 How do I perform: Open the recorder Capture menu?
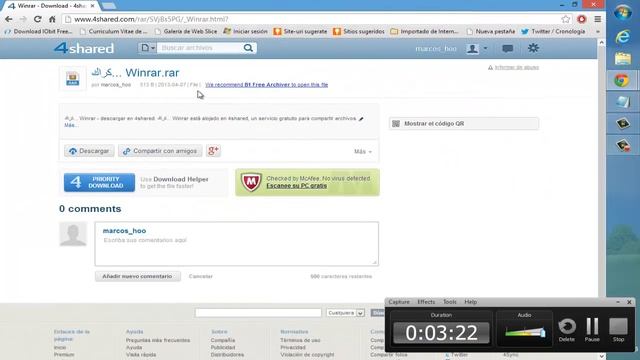[399, 302]
